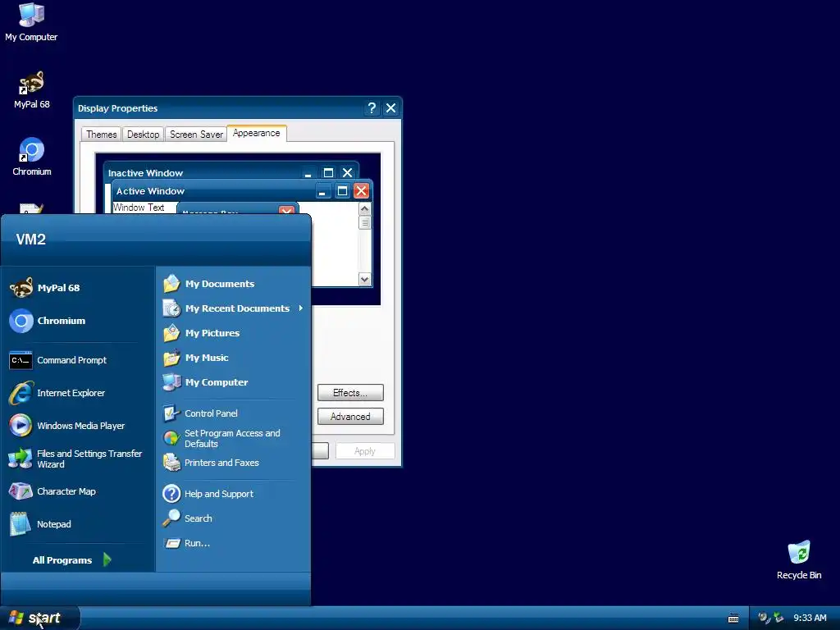Viewport: 840px width, 630px height.
Task: Click preview scrollbar up arrow
Action: (365, 209)
